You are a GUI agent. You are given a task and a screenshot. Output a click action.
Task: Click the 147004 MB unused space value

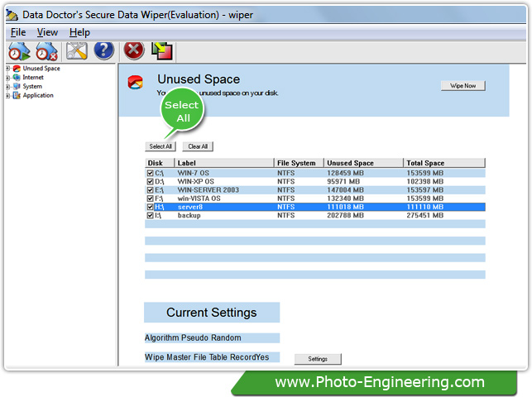pyautogui.click(x=345, y=190)
